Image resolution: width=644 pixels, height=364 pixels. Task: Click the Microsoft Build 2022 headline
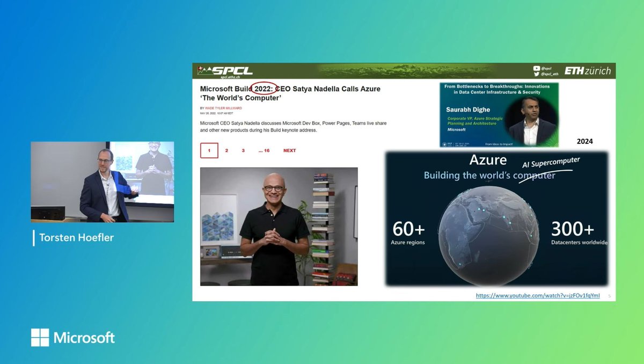click(290, 93)
